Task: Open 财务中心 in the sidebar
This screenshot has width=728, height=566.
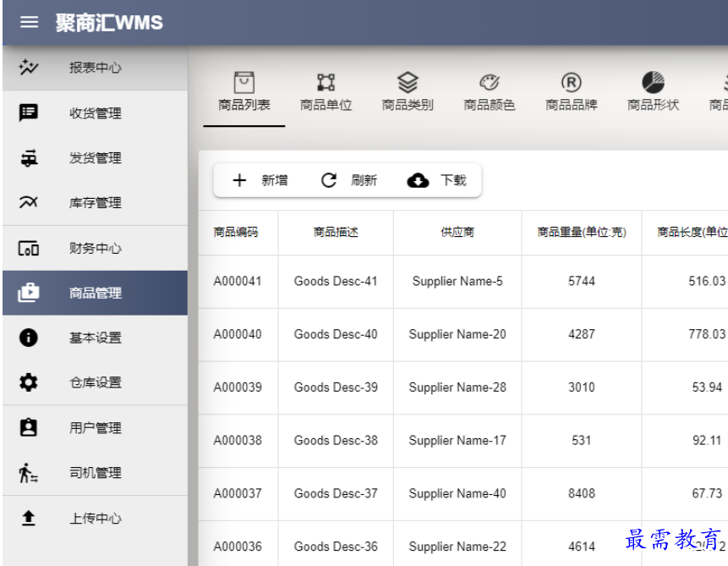Action: pyautogui.click(x=94, y=248)
